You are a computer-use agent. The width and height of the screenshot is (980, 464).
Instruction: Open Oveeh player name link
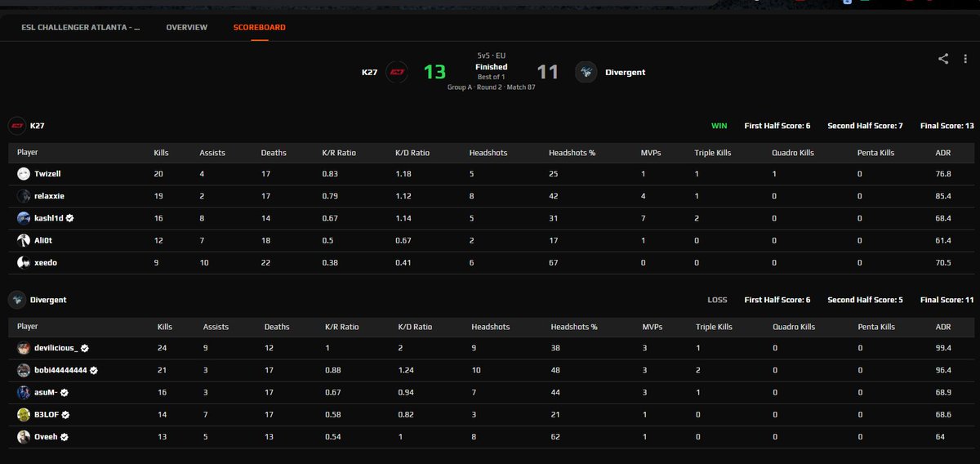(x=45, y=436)
